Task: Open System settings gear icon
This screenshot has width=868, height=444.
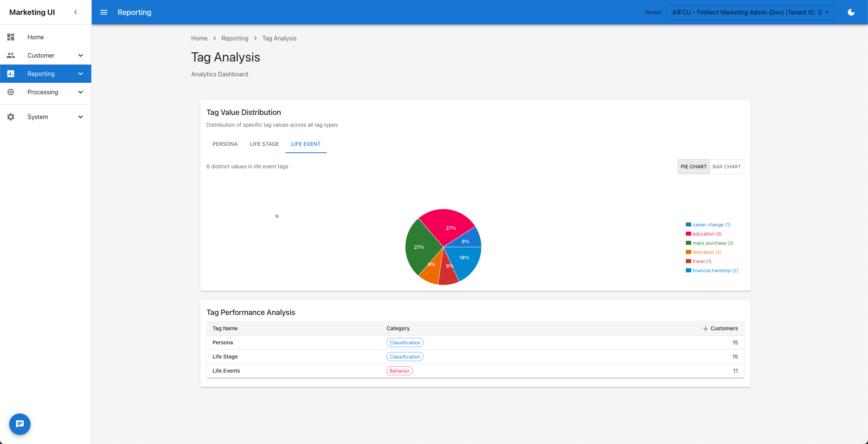Action: click(10, 116)
